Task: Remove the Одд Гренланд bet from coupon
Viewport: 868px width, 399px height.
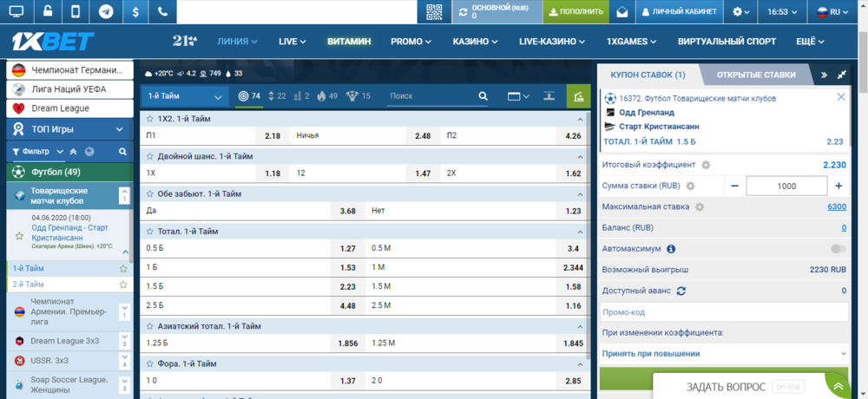Action: coord(841,97)
